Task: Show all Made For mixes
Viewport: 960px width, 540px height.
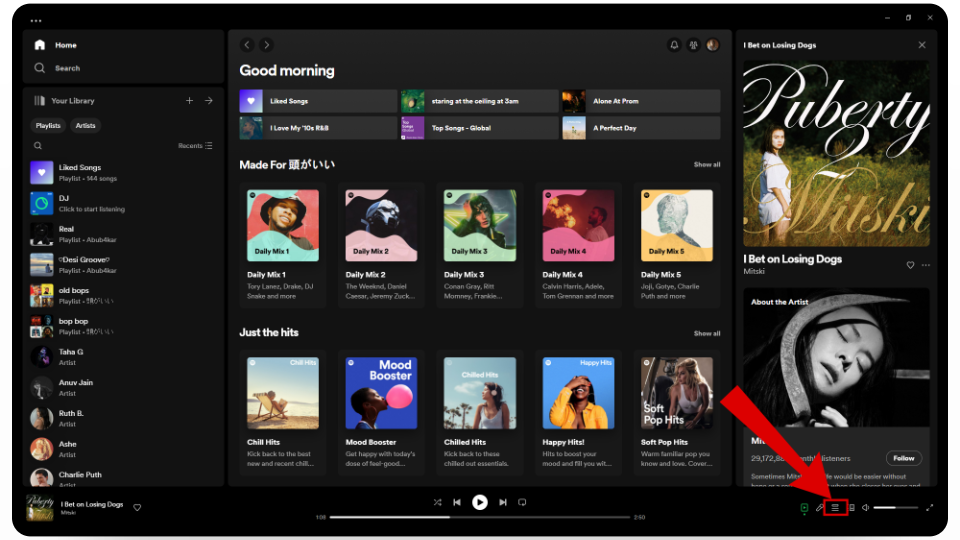Action: [707, 165]
